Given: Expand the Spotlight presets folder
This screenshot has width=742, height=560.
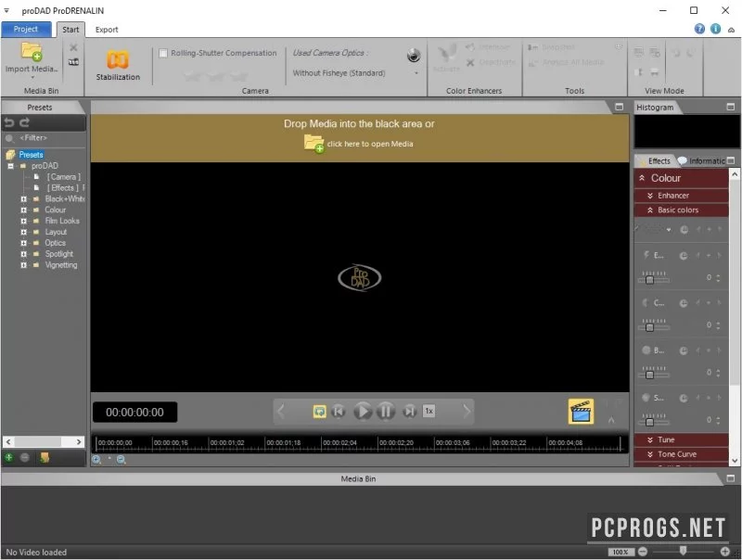Looking at the screenshot, I should coord(24,254).
